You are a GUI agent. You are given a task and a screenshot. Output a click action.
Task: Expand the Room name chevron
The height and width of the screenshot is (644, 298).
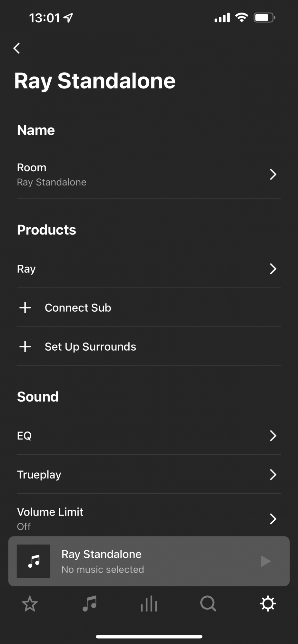pyautogui.click(x=273, y=175)
